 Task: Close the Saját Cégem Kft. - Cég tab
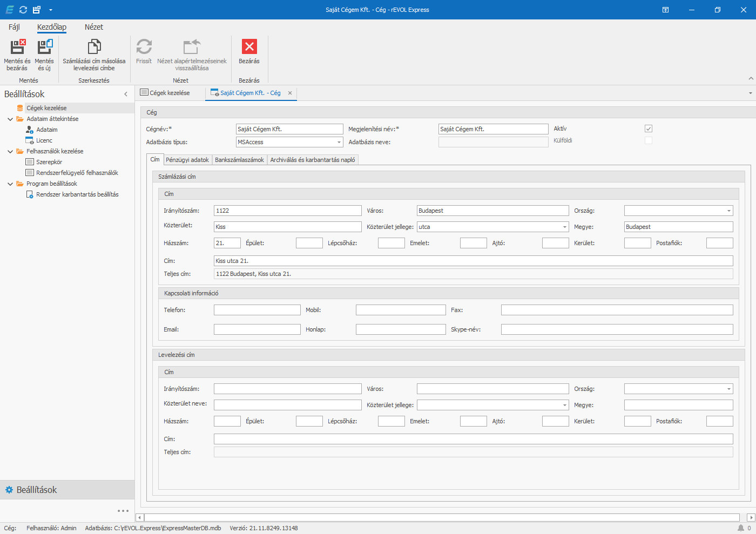click(x=290, y=93)
